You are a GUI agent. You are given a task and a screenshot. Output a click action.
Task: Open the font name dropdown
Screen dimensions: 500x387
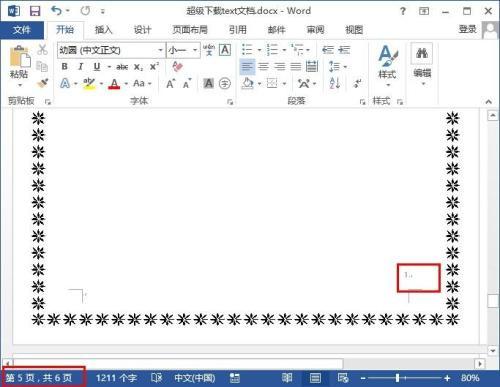tap(160, 50)
